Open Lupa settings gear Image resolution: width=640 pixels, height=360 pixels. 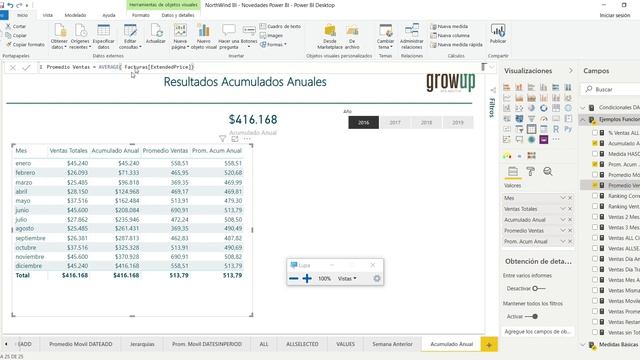coord(377,278)
